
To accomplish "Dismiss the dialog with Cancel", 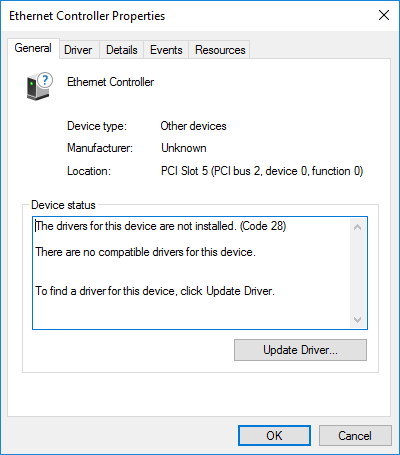I will [355, 436].
